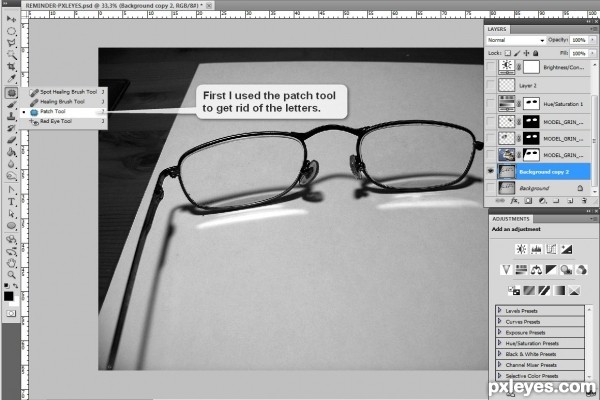Toggle Quick Mask mode
This screenshot has width=600, height=400.
(11, 313)
